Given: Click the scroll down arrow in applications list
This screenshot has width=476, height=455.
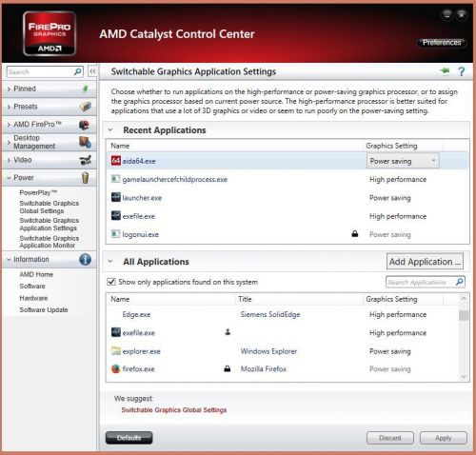Looking at the screenshot, I should (464, 377).
